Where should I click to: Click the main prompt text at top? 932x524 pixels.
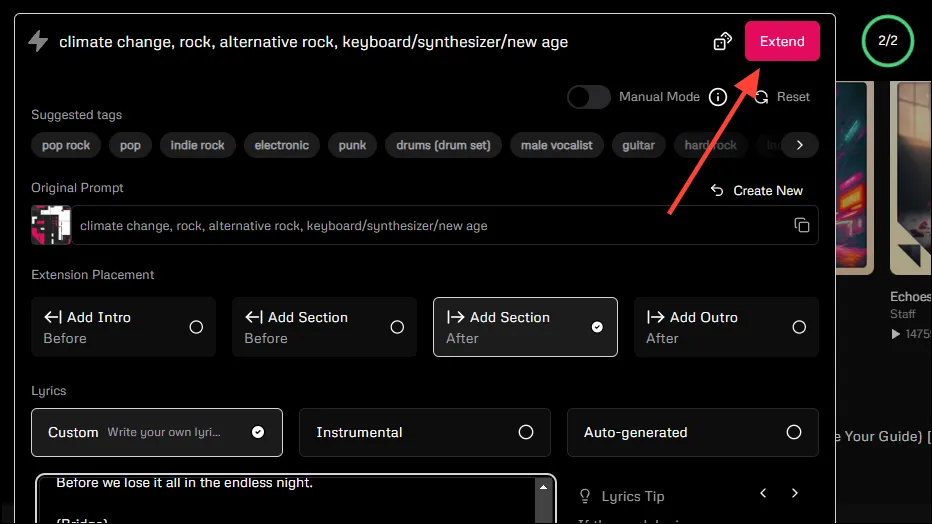(313, 42)
